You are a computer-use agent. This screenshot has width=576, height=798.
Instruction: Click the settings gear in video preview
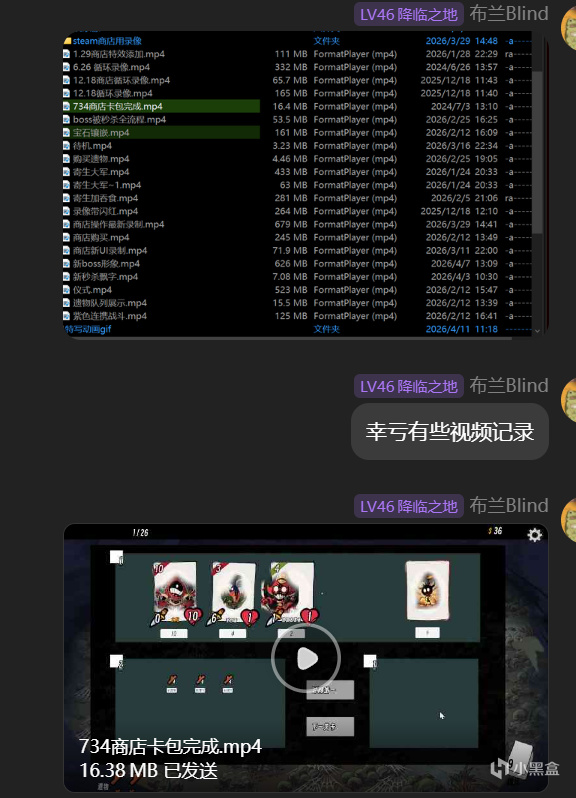534,535
